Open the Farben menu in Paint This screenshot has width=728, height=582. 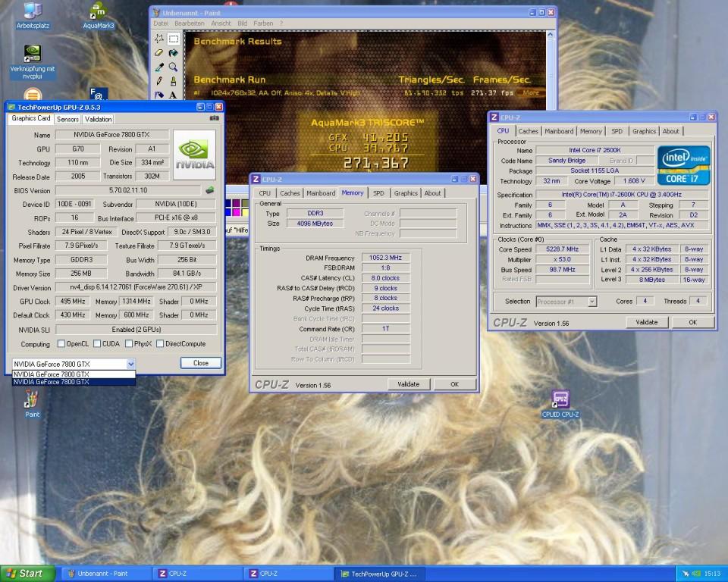pyautogui.click(x=263, y=23)
